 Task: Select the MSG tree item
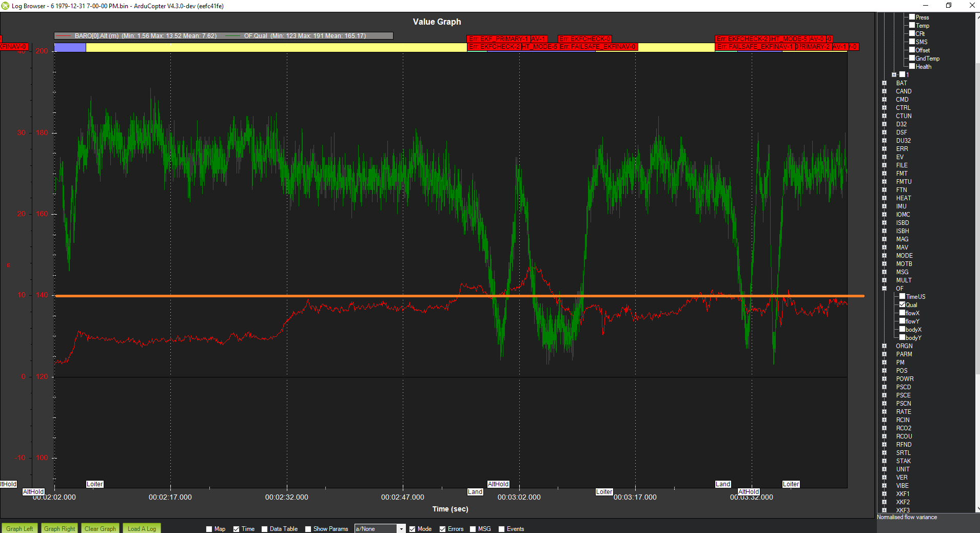pos(902,272)
